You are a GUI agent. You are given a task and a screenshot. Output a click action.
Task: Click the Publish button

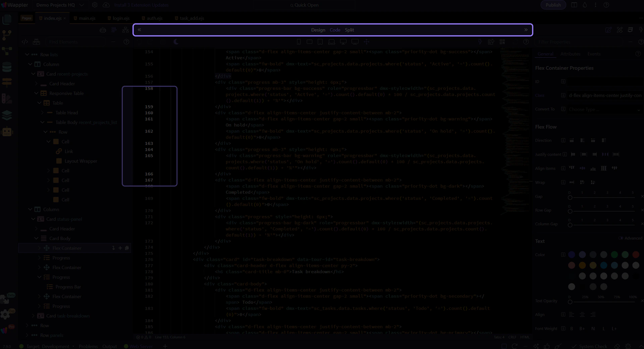click(553, 5)
